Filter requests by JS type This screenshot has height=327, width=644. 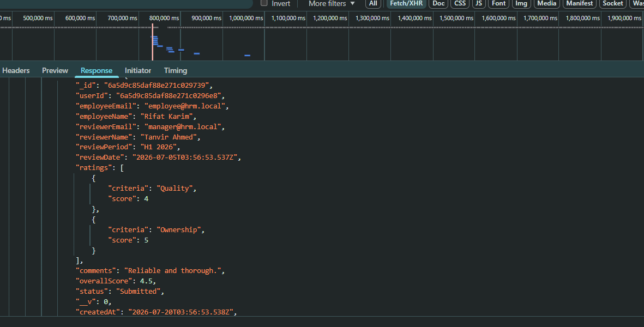click(479, 3)
